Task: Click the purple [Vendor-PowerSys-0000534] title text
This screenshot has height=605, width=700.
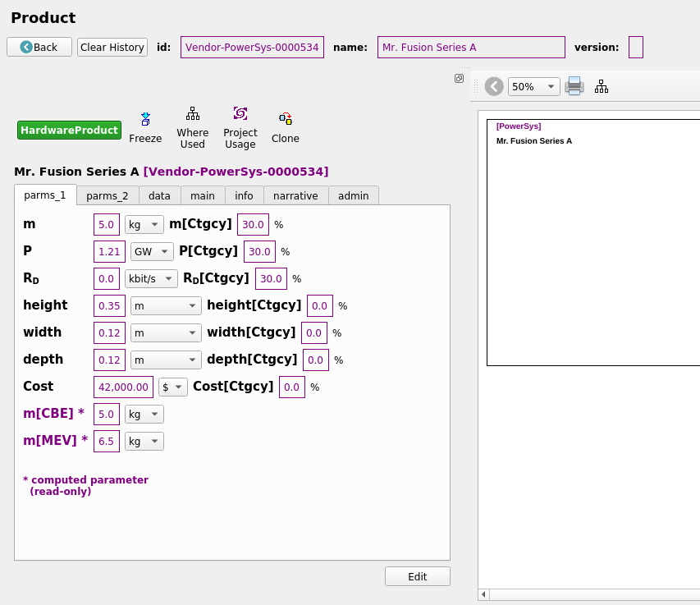Action: pos(236,172)
